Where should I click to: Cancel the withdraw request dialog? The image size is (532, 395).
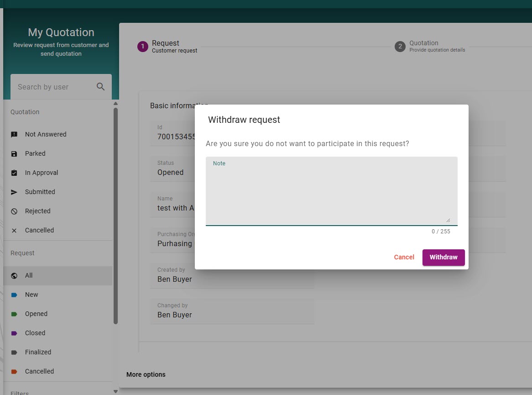pos(404,257)
